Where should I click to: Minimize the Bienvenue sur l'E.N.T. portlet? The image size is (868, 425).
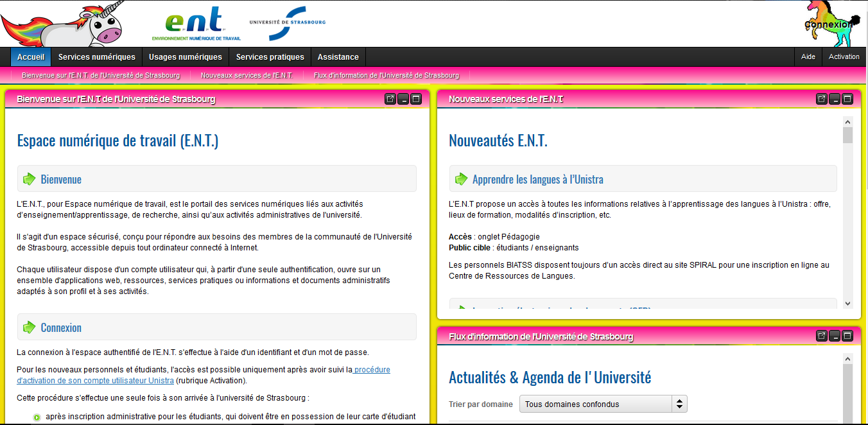(x=403, y=99)
